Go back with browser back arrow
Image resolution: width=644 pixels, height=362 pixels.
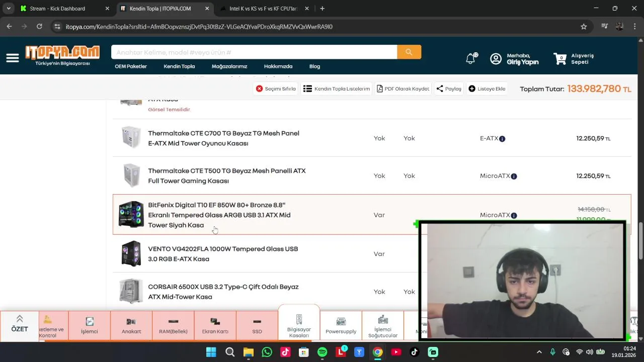(9, 27)
